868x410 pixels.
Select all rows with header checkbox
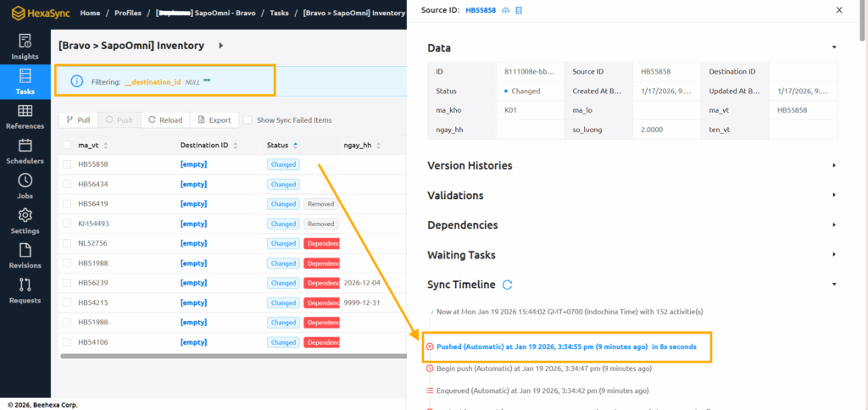(66, 145)
